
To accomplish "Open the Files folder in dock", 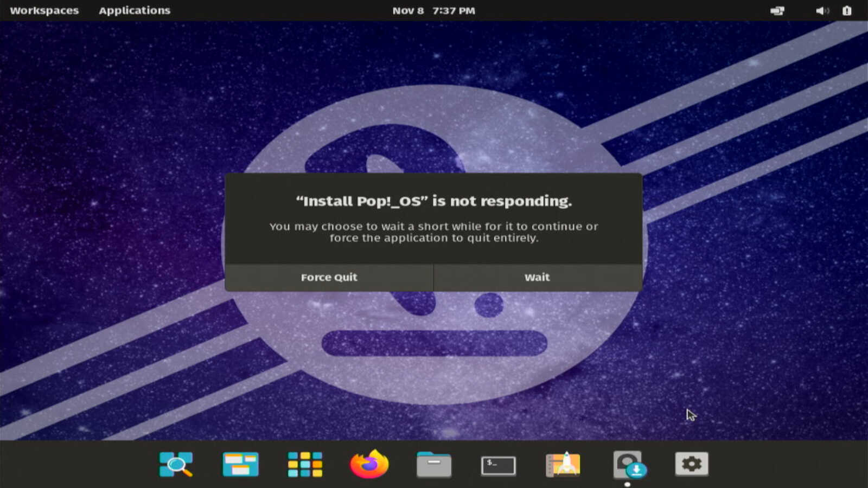I will tap(434, 465).
